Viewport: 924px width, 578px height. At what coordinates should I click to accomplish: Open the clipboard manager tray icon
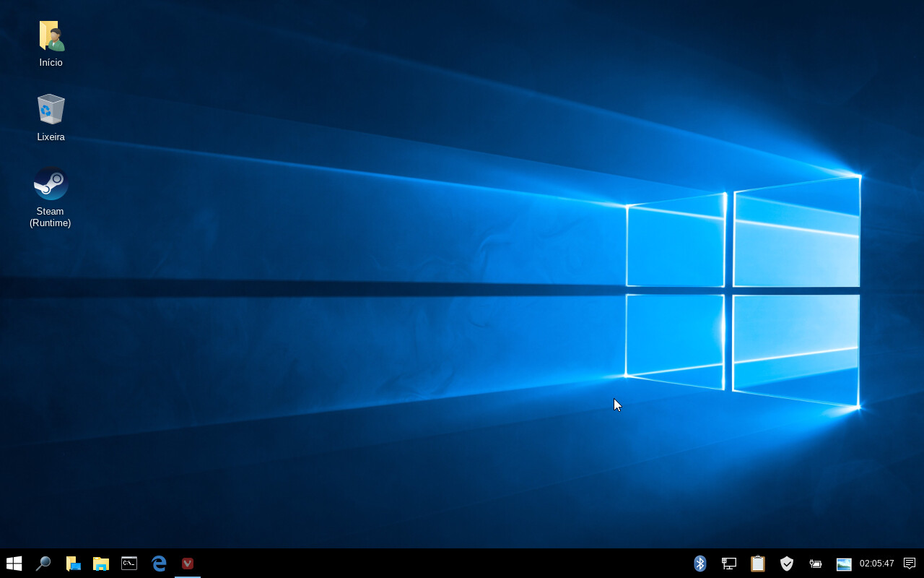[757, 564]
